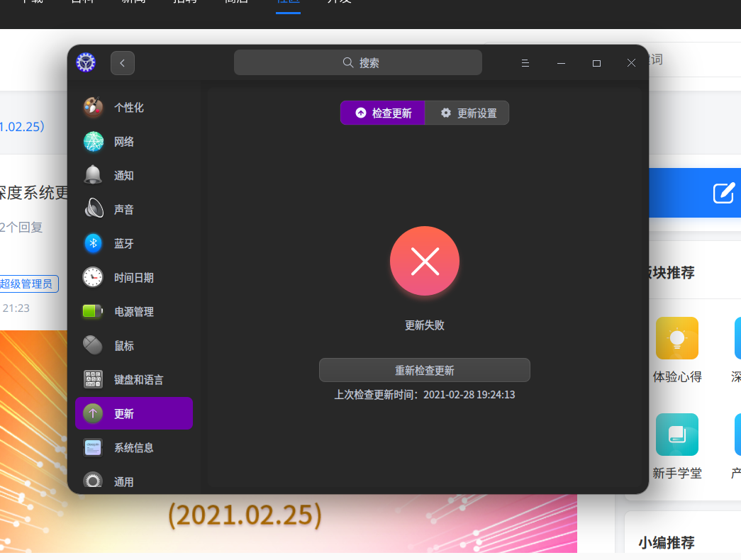
Task: Open 键盘和语言 label in sidebar
Action: (138, 379)
